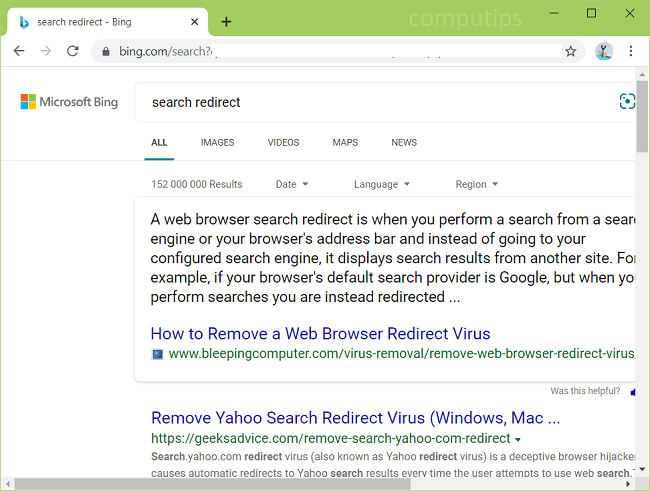Open 'How to Remove a Web Browser Redirect Virus'
The image size is (650, 491).
[320, 333]
